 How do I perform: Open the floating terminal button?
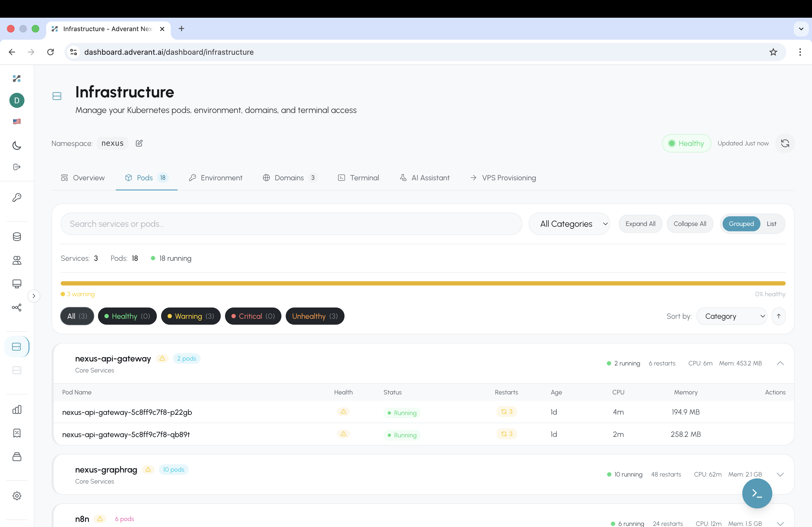pos(757,493)
